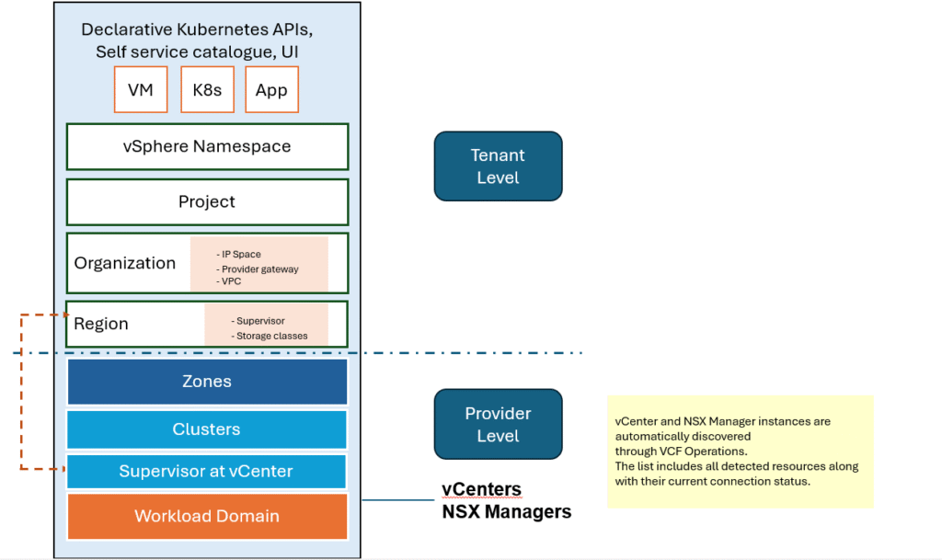Click the dark blue Zones bar
The height and width of the screenshot is (560, 942).
207,382
